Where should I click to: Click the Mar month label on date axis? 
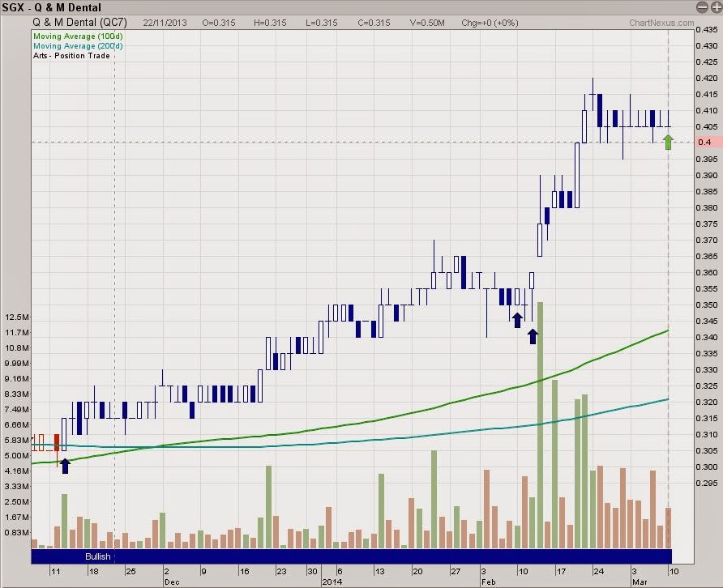tap(640, 582)
